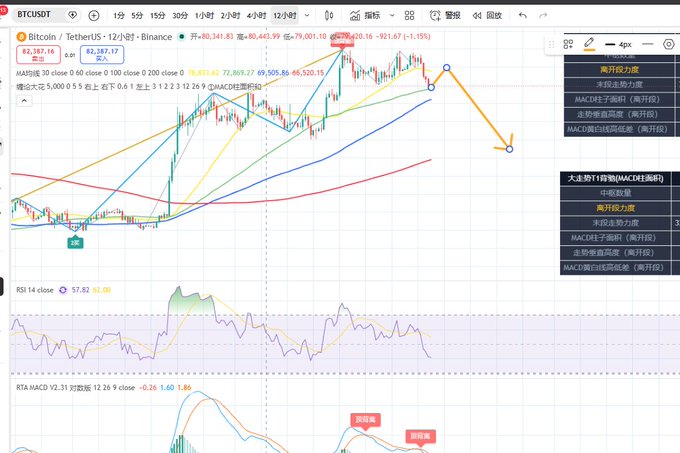
Task: Click the green 2买 signal label
Action: point(75,243)
